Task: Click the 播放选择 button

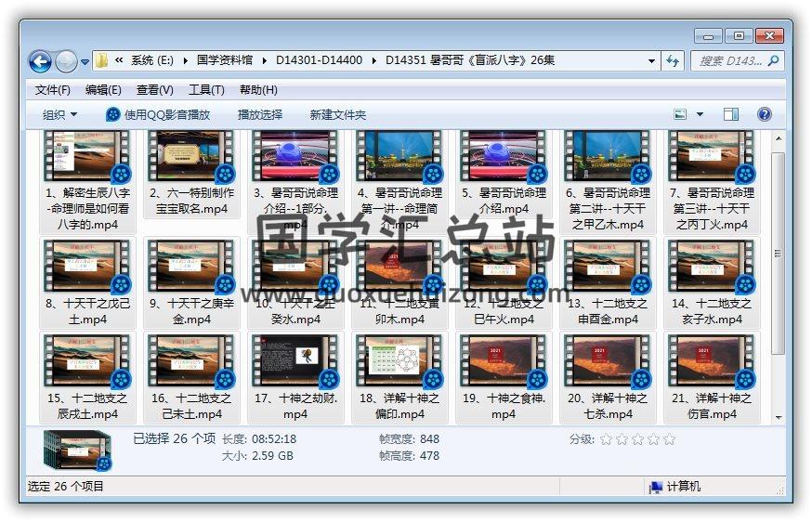Action: click(260, 114)
